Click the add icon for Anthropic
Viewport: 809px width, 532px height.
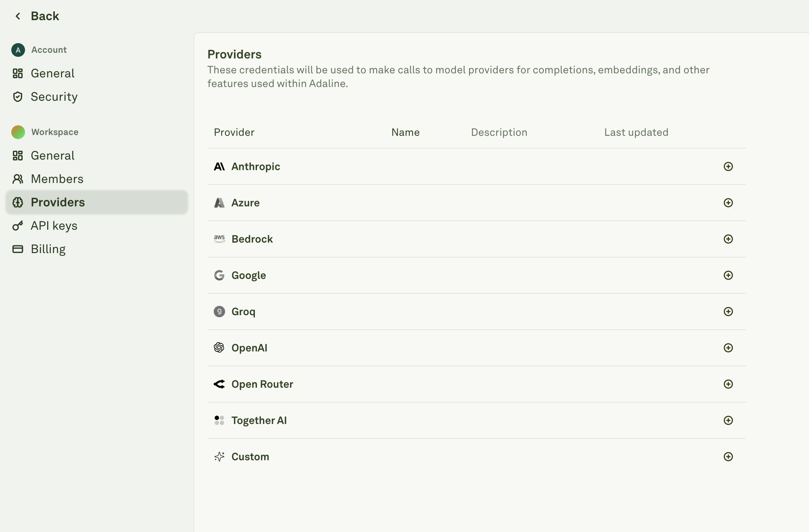(728, 166)
